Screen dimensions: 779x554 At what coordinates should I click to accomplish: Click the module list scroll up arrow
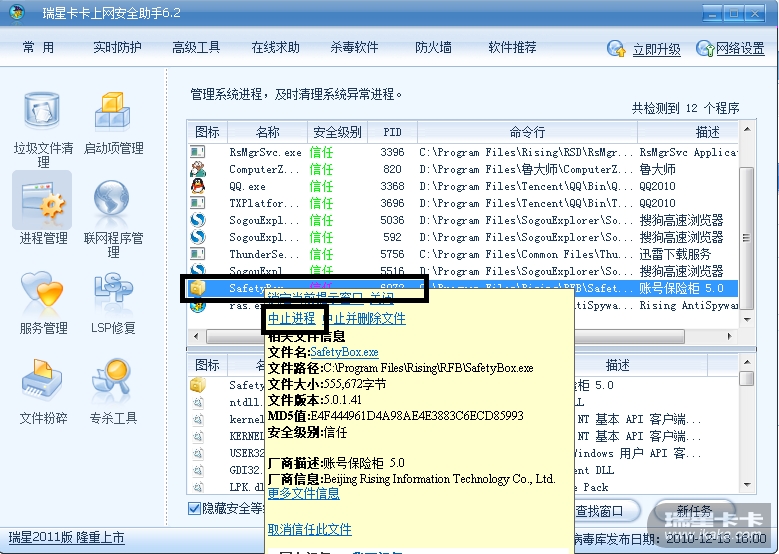click(747, 362)
